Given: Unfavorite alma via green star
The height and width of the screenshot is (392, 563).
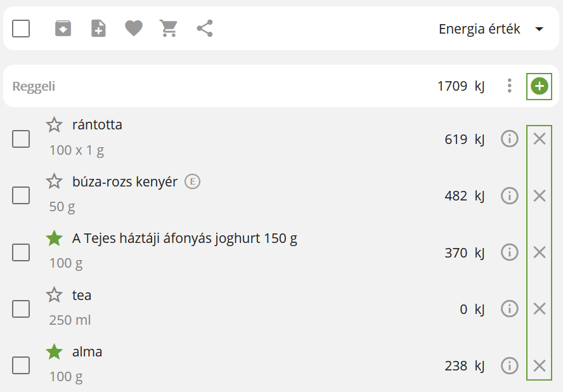Looking at the screenshot, I should (55, 351).
